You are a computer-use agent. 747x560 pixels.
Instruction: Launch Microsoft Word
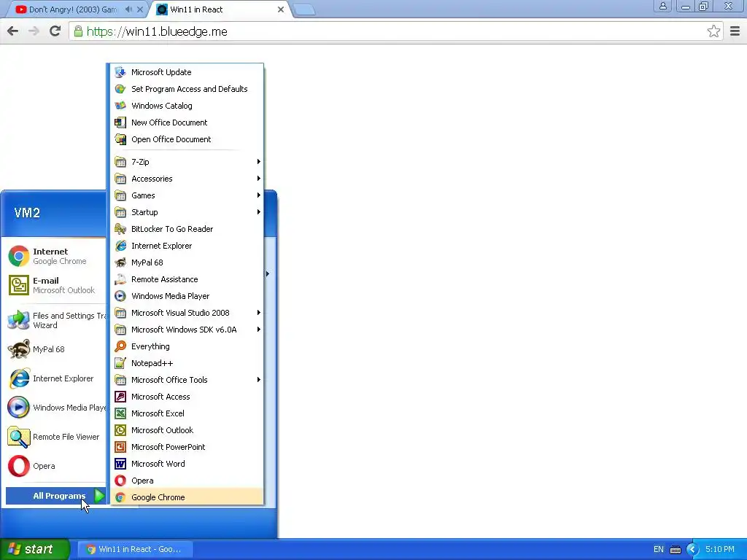187,464
